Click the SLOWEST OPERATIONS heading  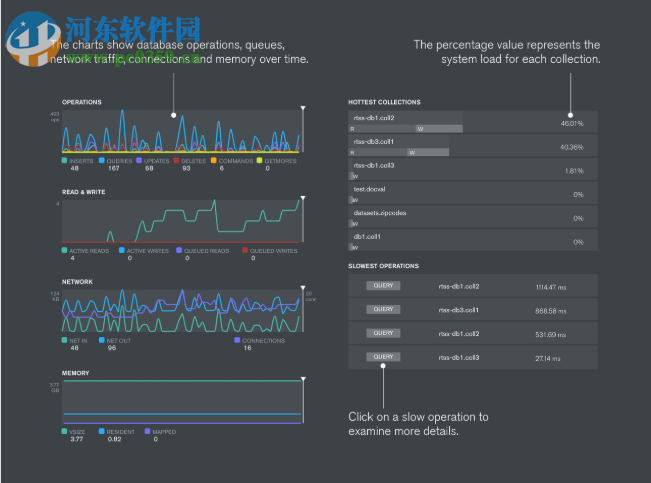[384, 266]
